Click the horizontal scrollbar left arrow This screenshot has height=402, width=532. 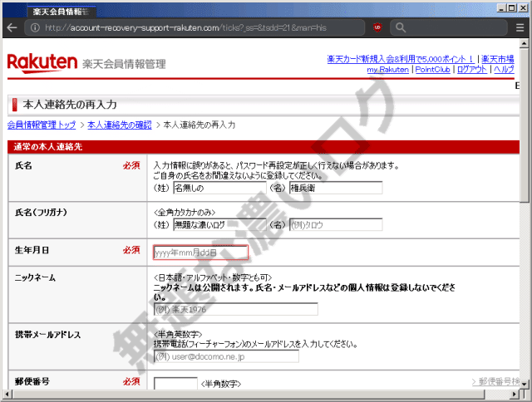coord(7,395)
